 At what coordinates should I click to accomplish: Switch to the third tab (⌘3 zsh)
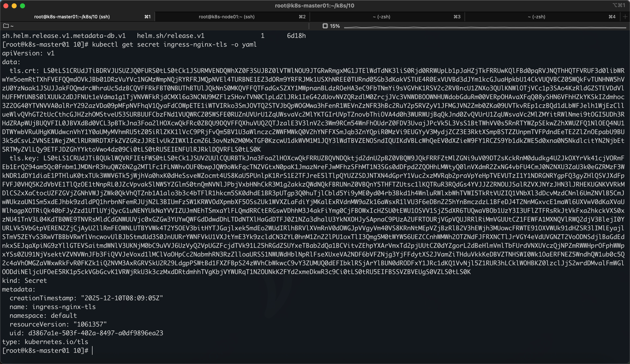381,17
